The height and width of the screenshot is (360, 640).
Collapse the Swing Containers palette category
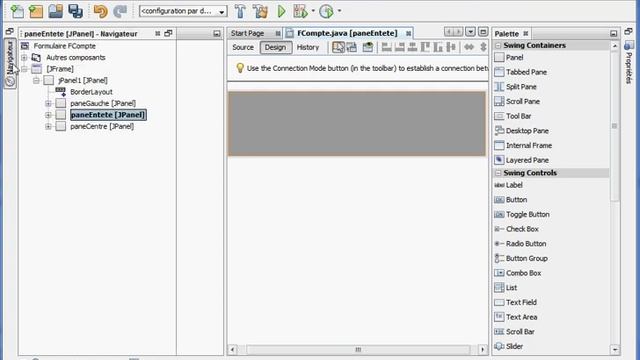(498, 45)
